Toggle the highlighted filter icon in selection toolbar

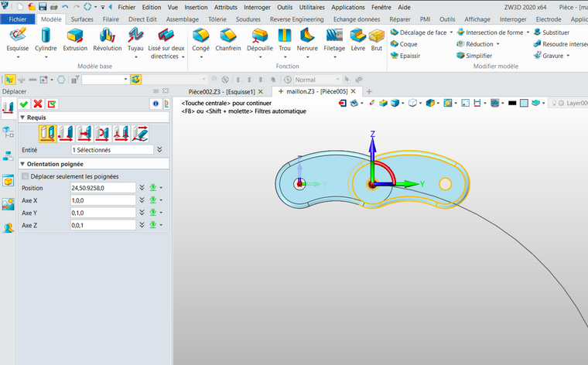pyautogui.click(x=135, y=80)
